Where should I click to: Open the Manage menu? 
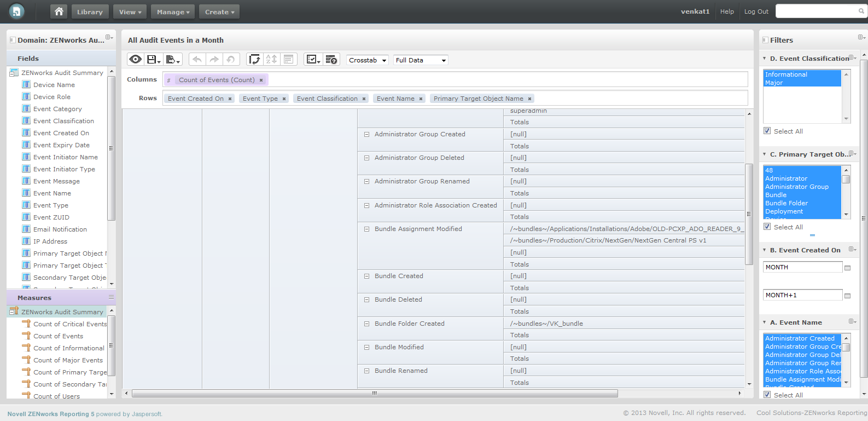point(173,11)
